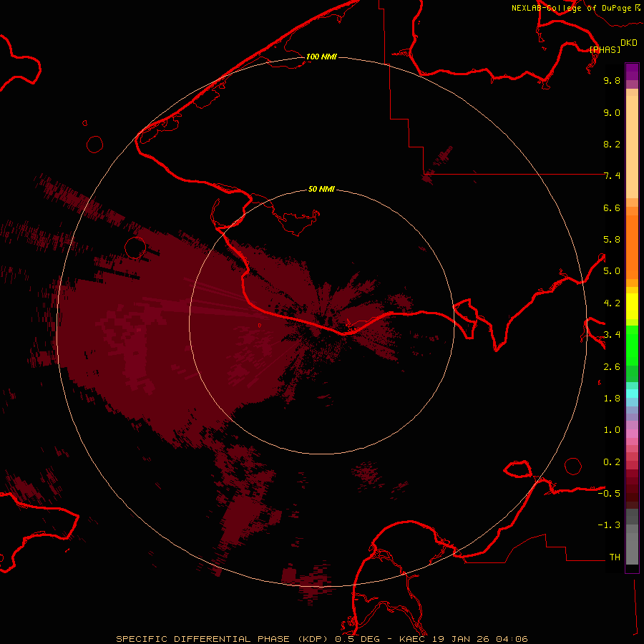Click the -0.5 scale value
The image size is (644, 644).
click(609, 494)
